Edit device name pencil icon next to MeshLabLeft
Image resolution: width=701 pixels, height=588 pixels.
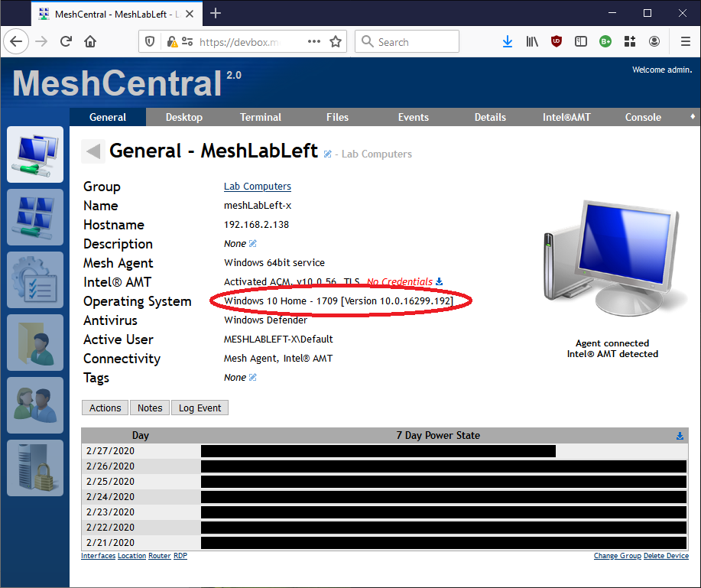pyautogui.click(x=327, y=154)
